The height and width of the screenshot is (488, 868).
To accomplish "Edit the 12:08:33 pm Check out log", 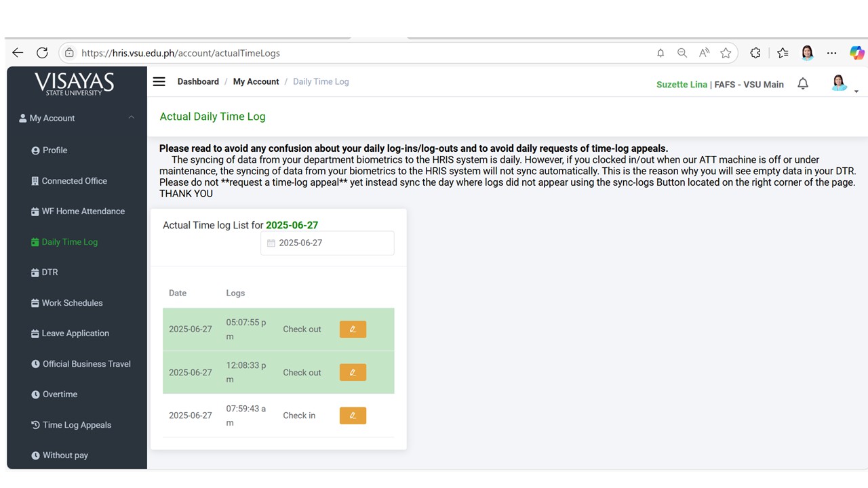I will [353, 372].
